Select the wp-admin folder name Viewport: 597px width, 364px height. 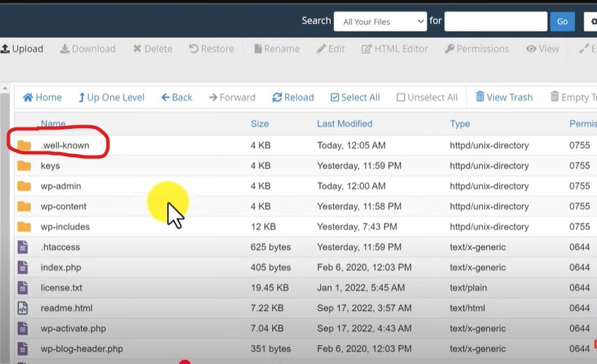[x=61, y=186]
